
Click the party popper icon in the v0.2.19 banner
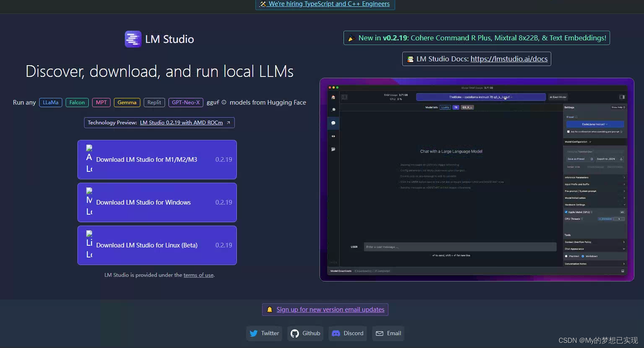click(x=352, y=38)
